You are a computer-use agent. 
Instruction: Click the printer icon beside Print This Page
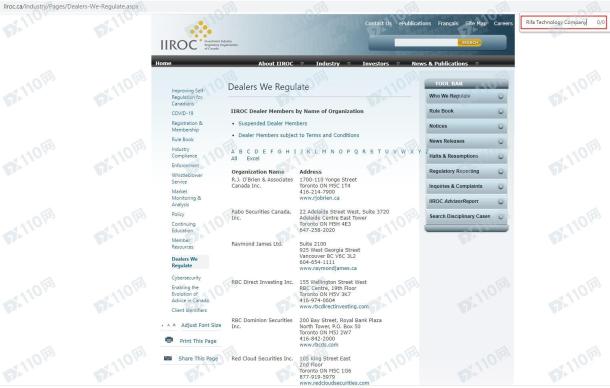(169, 340)
